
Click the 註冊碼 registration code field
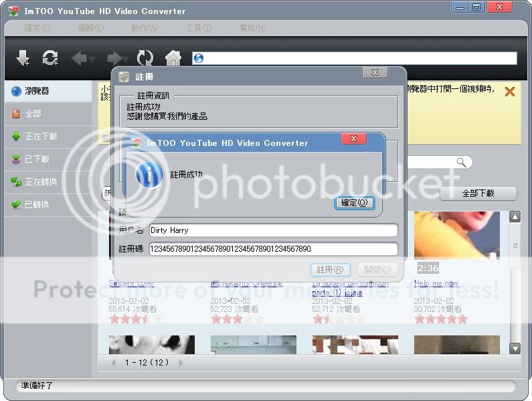click(273, 249)
